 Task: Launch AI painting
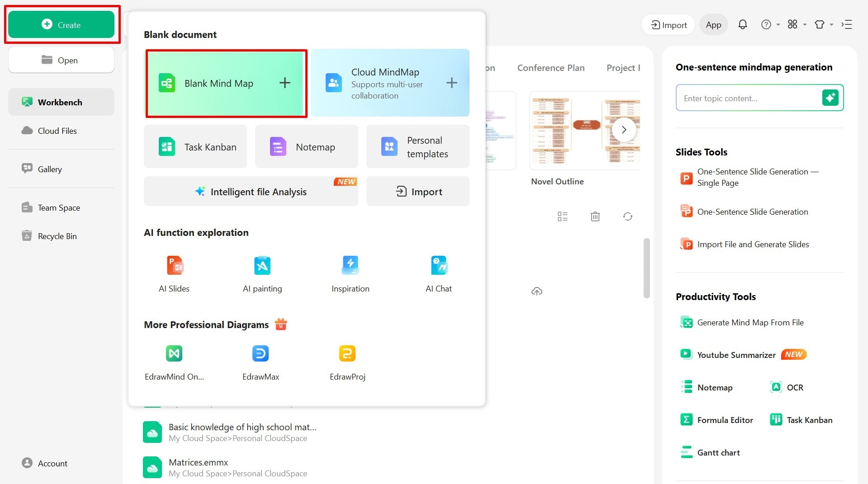pos(262,274)
